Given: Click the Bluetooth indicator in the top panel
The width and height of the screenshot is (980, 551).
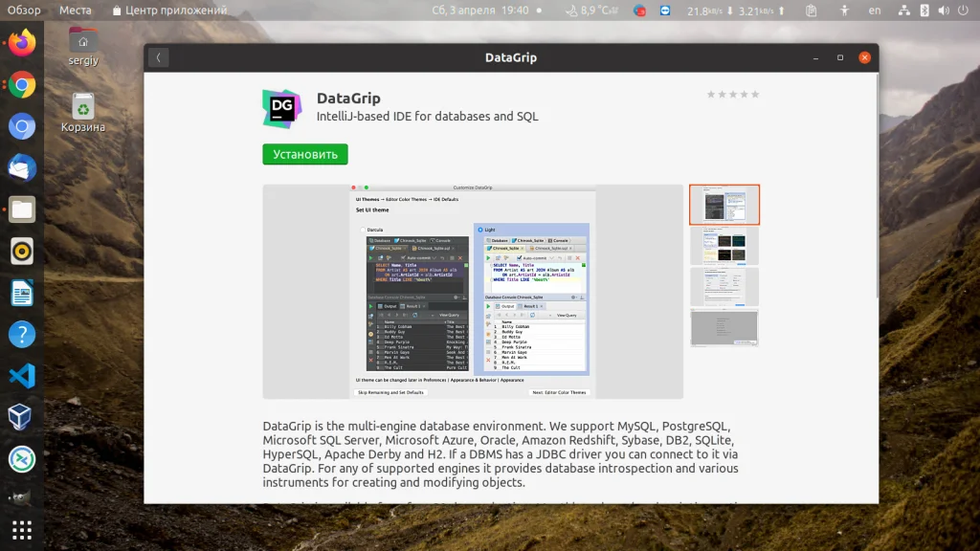Looking at the screenshot, I should (924, 10).
